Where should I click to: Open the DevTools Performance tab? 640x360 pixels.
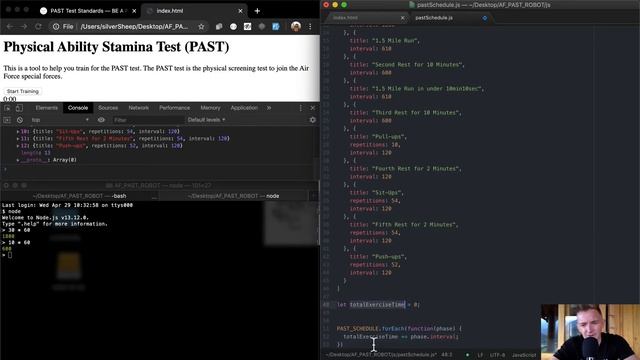point(175,108)
